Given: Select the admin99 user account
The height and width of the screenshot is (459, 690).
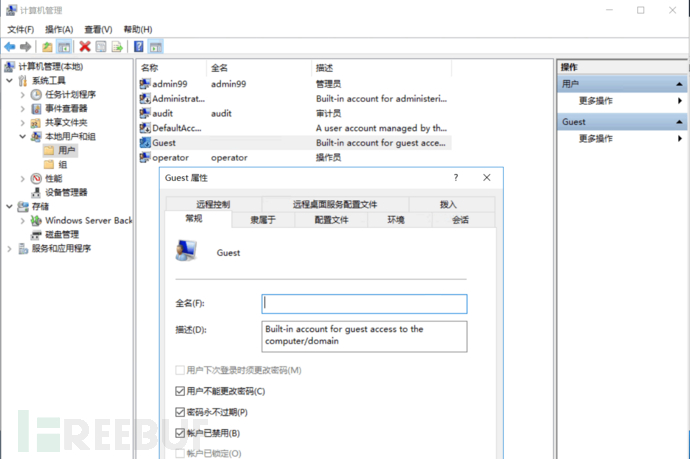Looking at the screenshot, I should pos(170,84).
